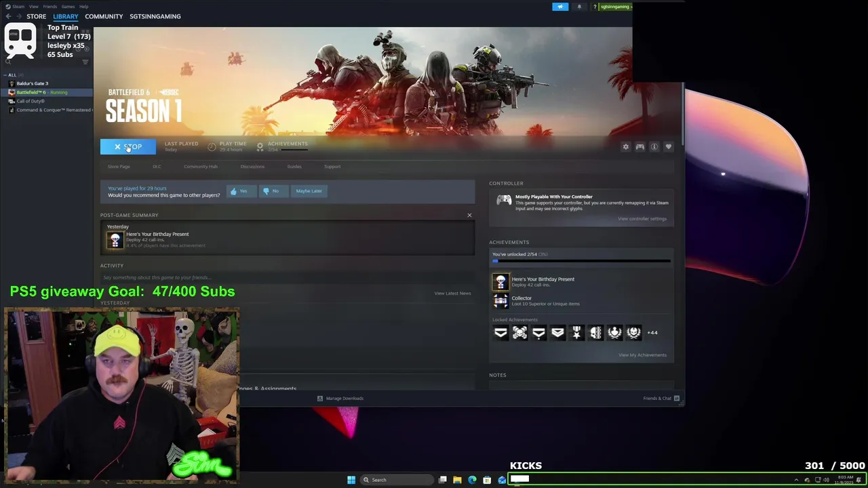Open the Discussions link

coord(252,167)
